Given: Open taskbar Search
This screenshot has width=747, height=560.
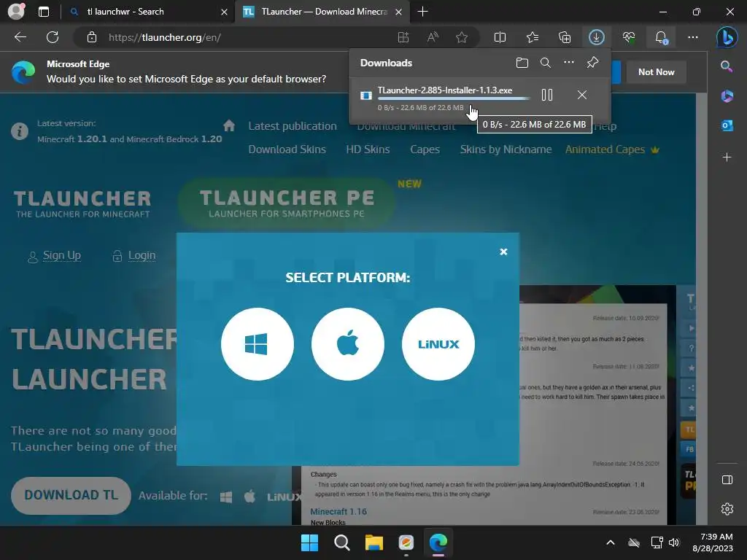Looking at the screenshot, I should click(x=341, y=542).
